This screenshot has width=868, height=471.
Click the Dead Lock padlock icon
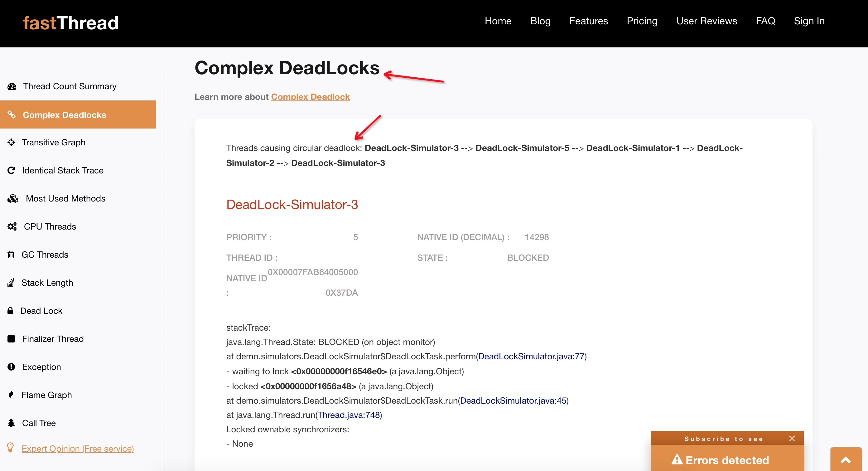(11, 310)
